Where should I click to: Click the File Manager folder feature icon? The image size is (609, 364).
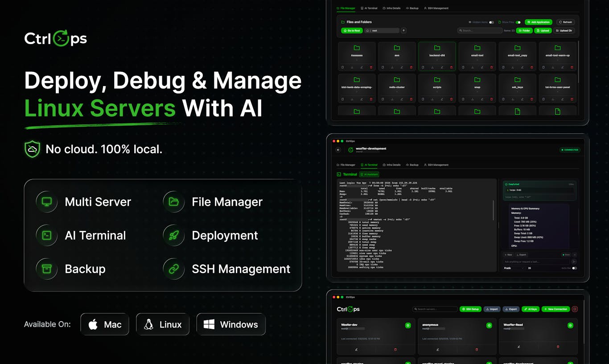[174, 202]
